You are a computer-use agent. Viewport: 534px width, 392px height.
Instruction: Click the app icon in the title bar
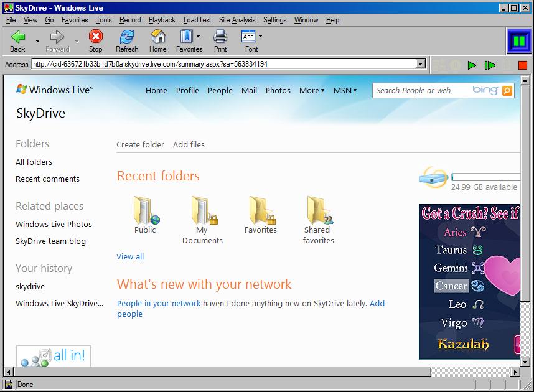coord(9,8)
